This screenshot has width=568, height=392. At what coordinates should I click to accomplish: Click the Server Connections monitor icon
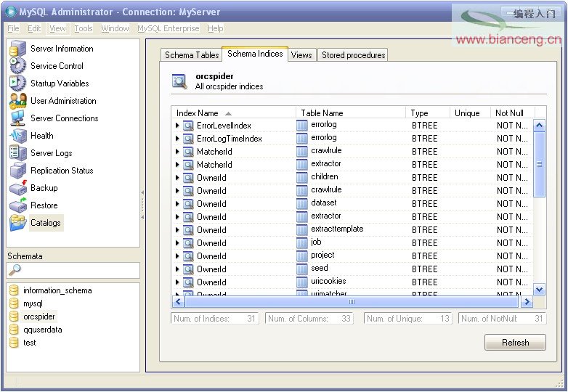[17, 118]
